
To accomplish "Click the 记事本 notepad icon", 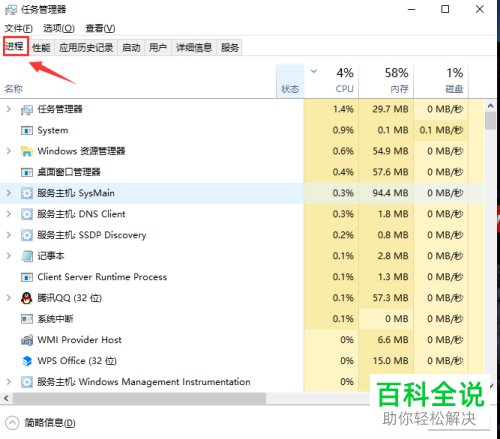I will coord(27,256).
